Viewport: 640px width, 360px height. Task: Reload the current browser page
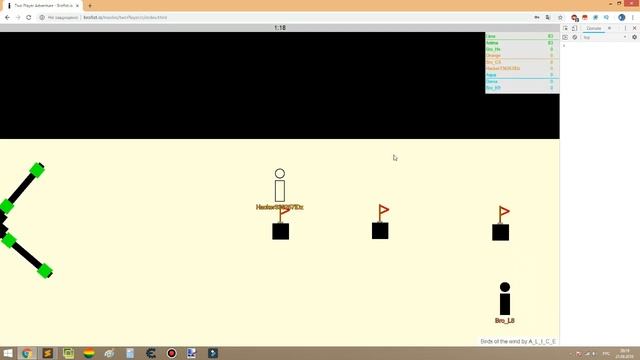29,18
